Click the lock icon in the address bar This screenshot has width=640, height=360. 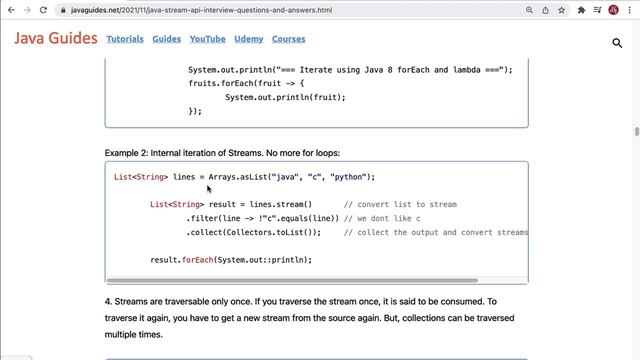(x=63, y=10)
